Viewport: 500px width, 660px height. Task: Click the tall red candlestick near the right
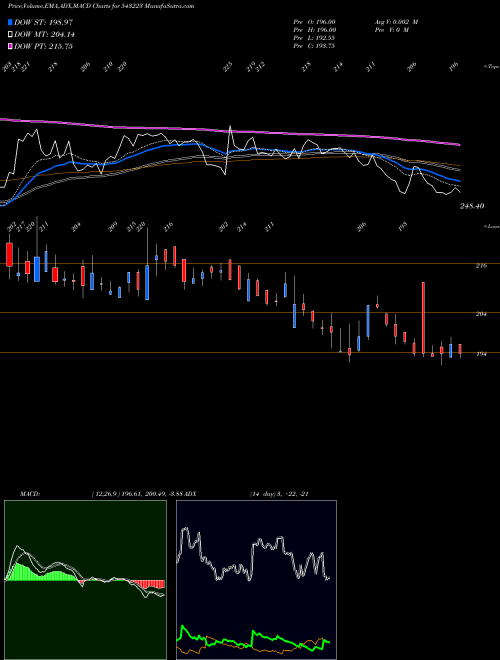423,320
